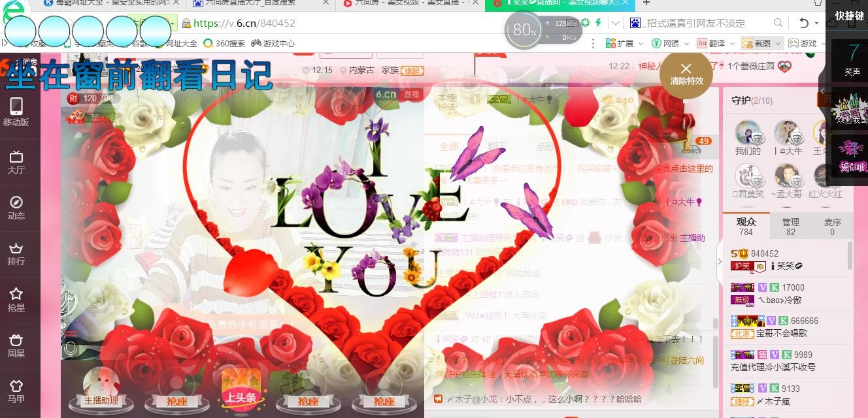Open the 抢星 star sidebar icon
The height and width of the screenshot is (418, 868).
click(16, 300)
